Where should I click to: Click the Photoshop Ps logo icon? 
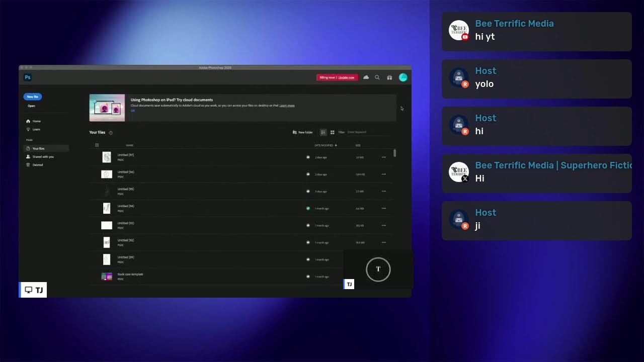click(28, 77)
